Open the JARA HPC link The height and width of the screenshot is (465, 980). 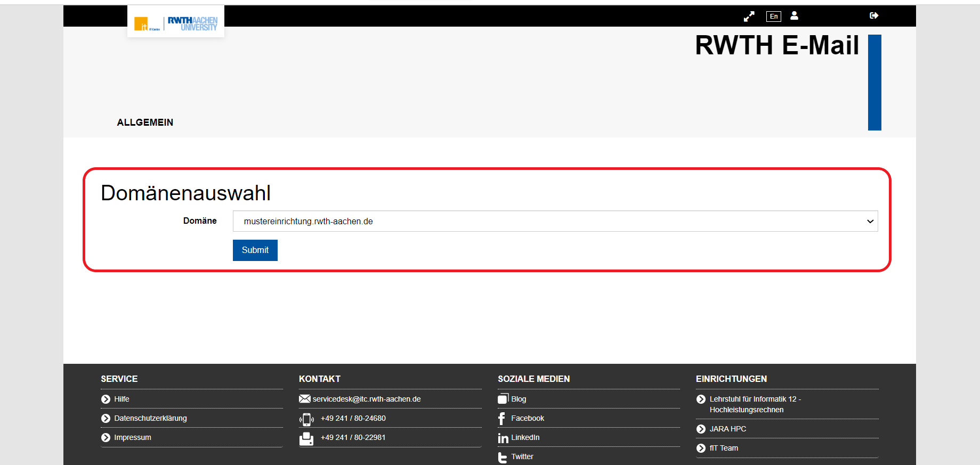(727, 429)
